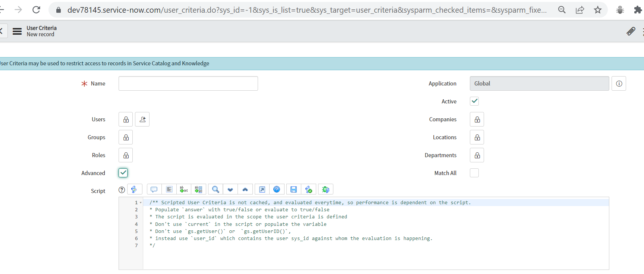Unlock the Groups field lock icon
Screen dimensions: 644x274
126,137
